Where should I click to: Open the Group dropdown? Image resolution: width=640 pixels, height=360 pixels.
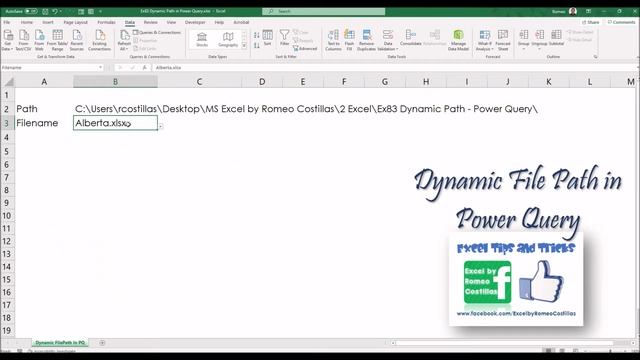click(524, 40)
